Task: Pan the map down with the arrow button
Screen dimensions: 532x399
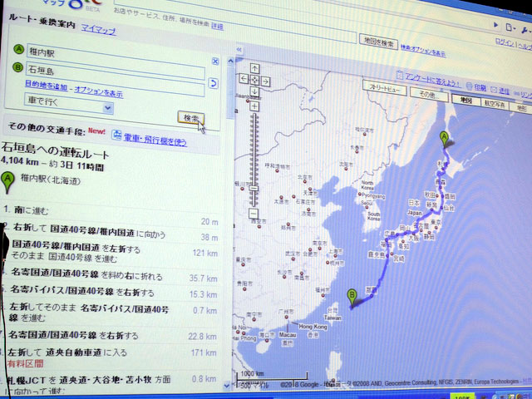Action: pyautogui.click(x=254, y=91)
